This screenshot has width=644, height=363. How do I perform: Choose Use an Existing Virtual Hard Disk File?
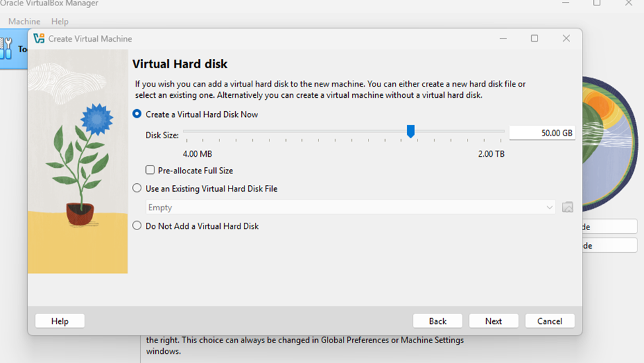[x=137, y=188]
